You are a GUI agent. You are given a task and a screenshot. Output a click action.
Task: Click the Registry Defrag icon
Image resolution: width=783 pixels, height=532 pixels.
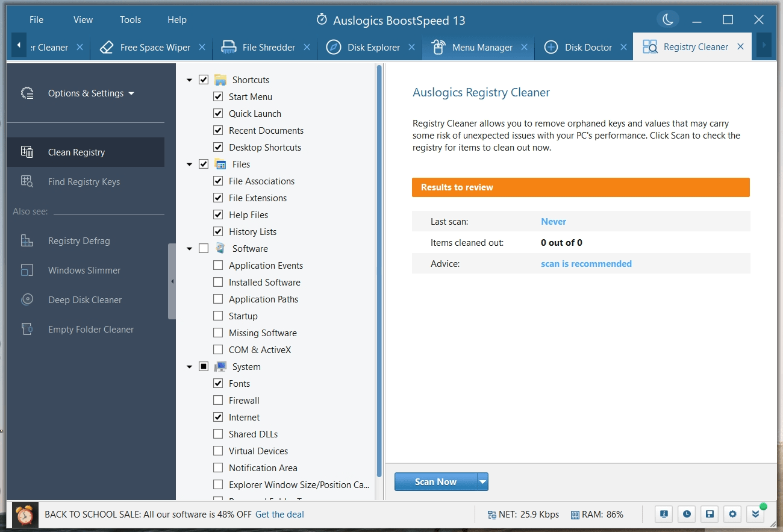[27, 240]
